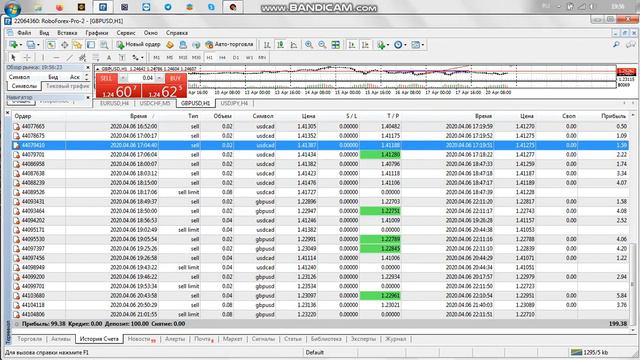Viewport: 640px width, 360px height.
Task: Open the Profiles toolbar icon
Action: click(31, 44)
